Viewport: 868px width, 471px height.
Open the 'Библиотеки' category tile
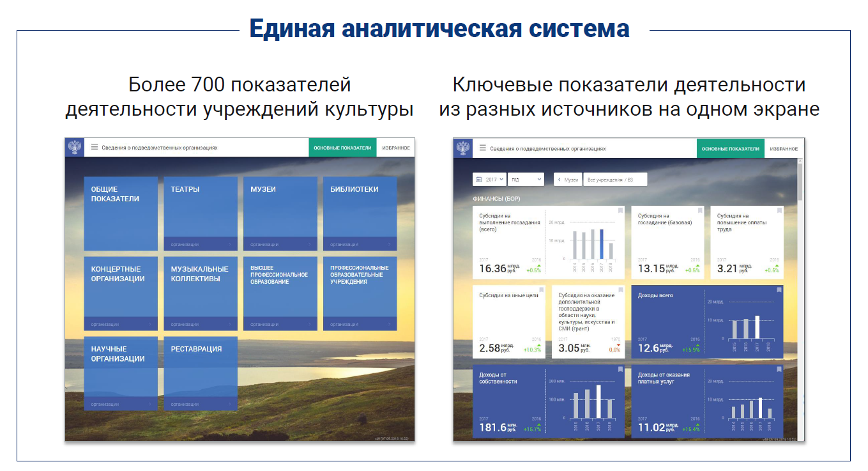(360, 208)
